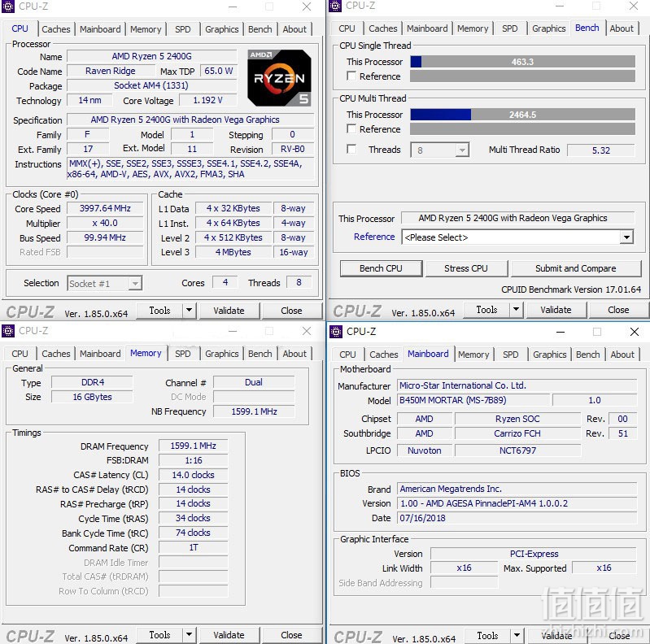Click the LPCIO chip value NCT6797
The width and height of the screenshot is (650, 644).
[x=517, y=450]
